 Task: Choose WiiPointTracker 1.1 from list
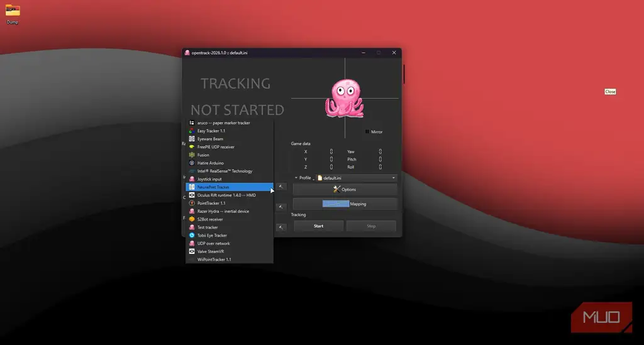pyautogui.click(x=230, y=260)
